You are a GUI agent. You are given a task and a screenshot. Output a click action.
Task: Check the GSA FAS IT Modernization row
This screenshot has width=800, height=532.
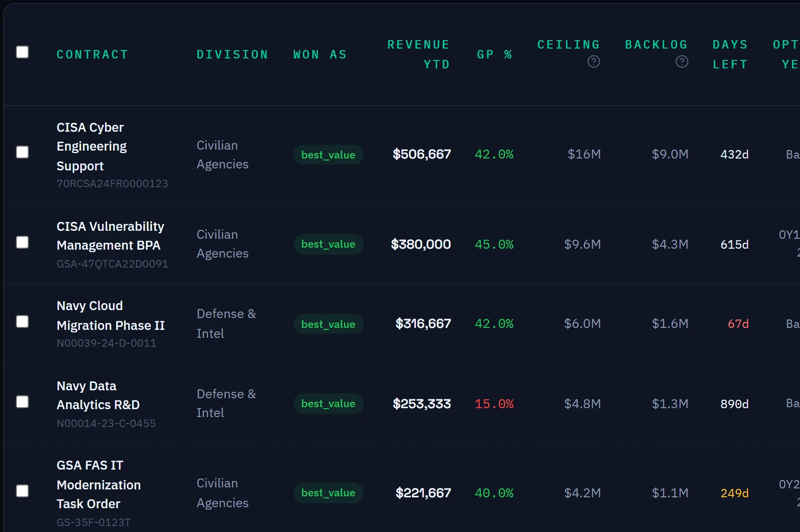[x=22, y=491]
